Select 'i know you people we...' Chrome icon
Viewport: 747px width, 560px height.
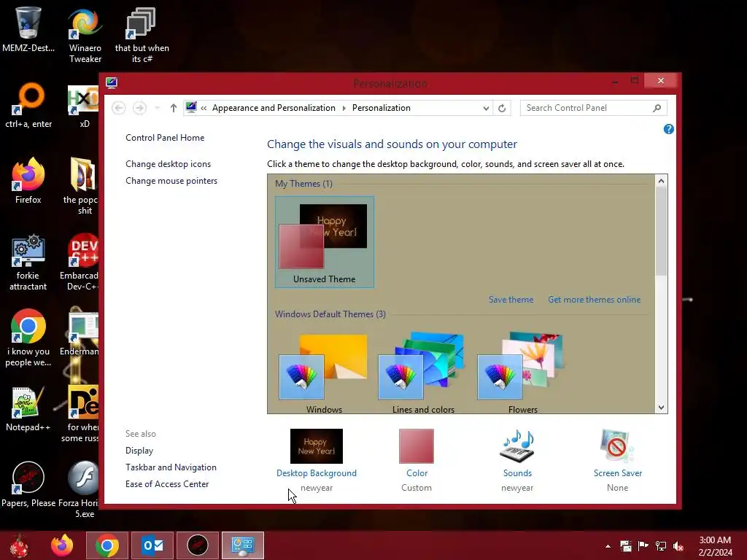point(28,338)
